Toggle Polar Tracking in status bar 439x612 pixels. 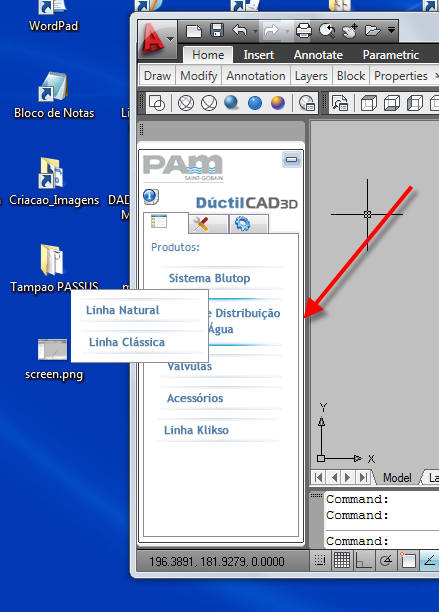pyautogui.click(x=386, y=560)
